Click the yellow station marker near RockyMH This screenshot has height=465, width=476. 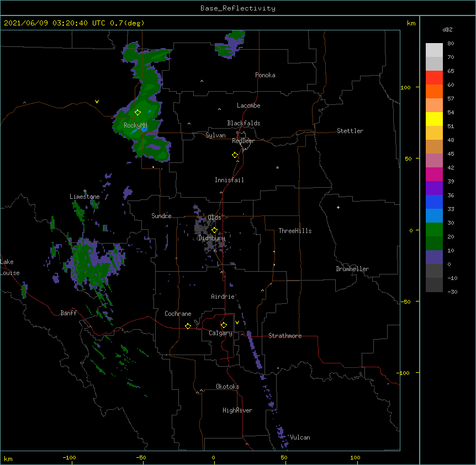tap(137, 113)
